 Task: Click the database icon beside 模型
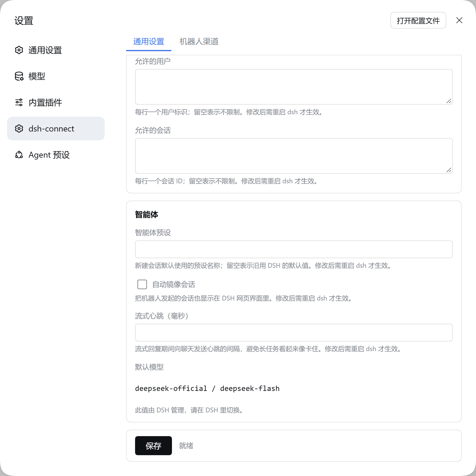[x=19, y=76]
